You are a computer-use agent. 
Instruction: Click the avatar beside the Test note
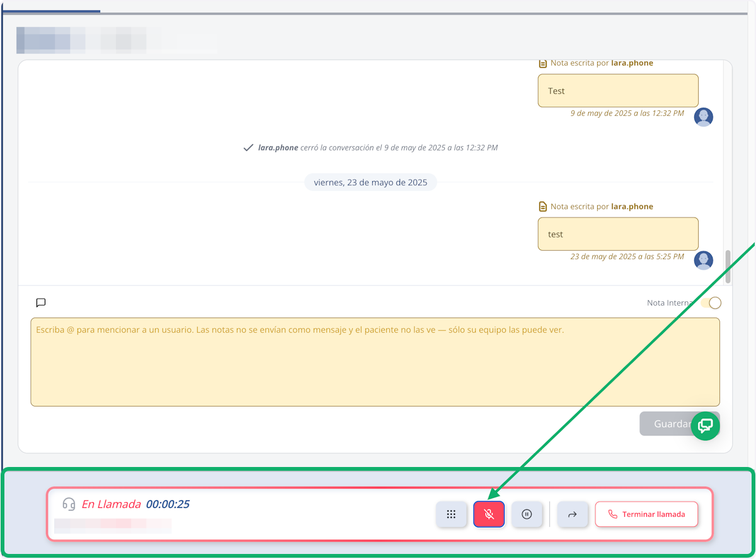704,117
